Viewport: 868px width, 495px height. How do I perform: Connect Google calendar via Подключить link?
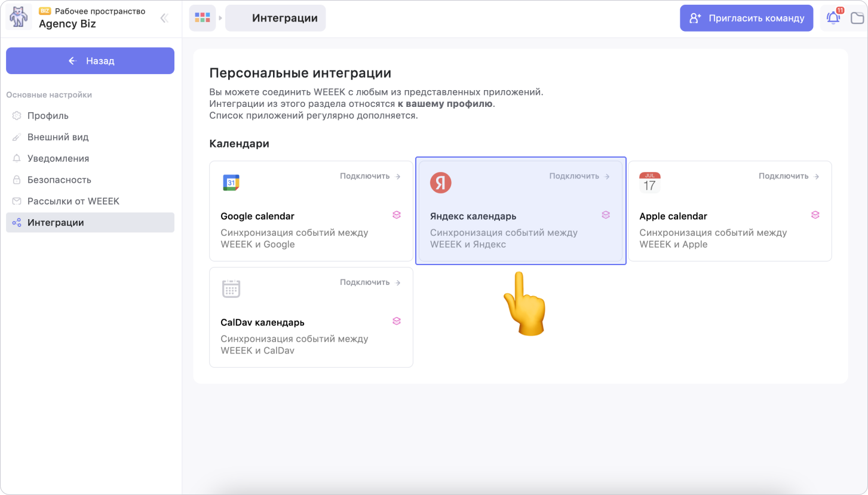(370, 176)
